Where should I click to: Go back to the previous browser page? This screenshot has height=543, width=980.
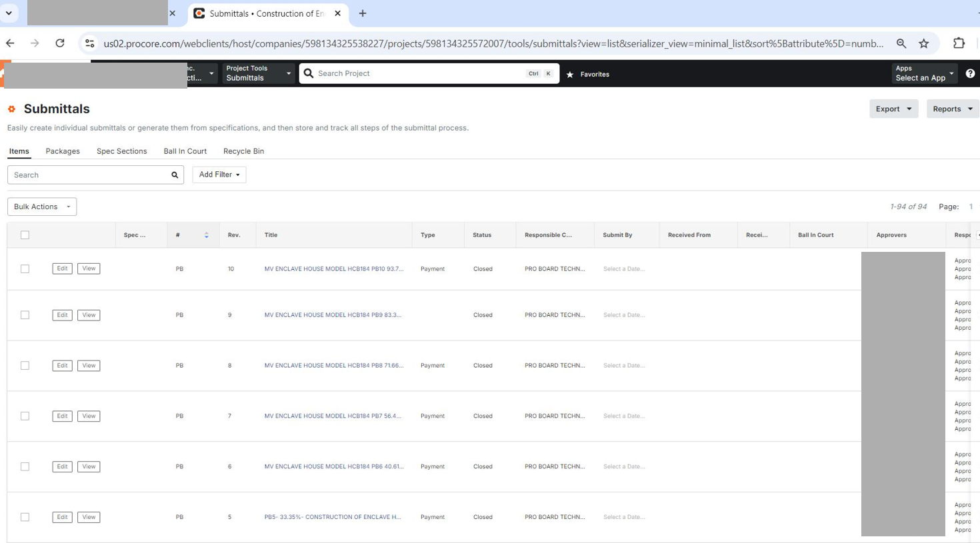tap(10, 43)
